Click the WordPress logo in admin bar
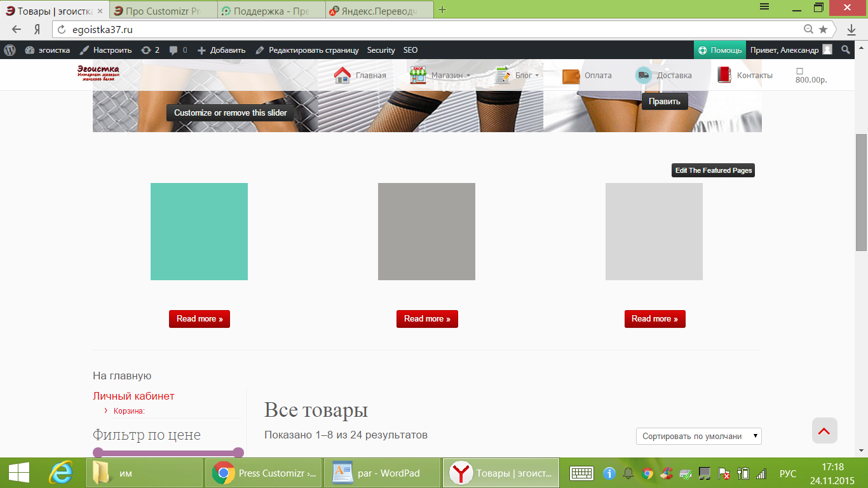Viewport: 868px width, 488px height. [10, 50]
